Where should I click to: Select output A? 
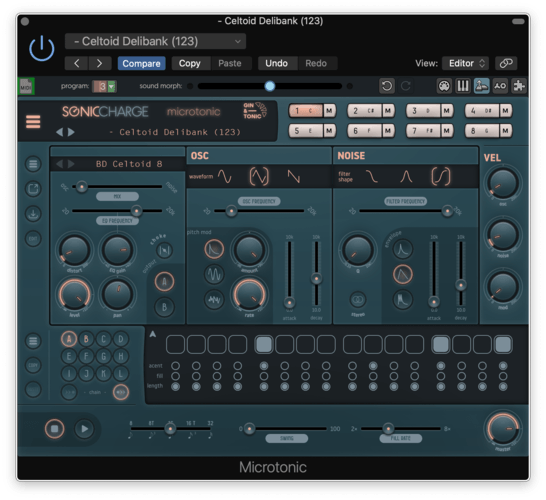[164, 281]
